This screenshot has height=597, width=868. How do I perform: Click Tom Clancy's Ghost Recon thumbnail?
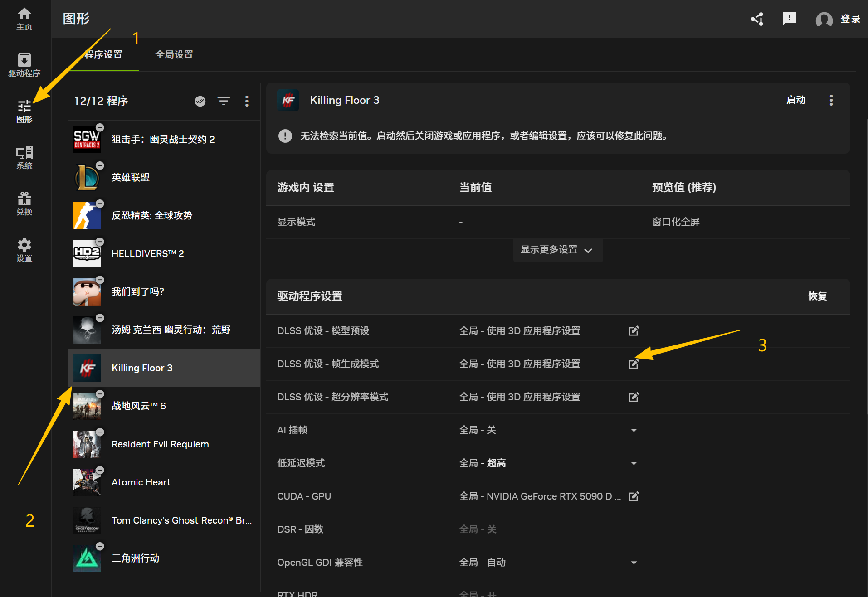pyautogui.click(x=87, y=520)
